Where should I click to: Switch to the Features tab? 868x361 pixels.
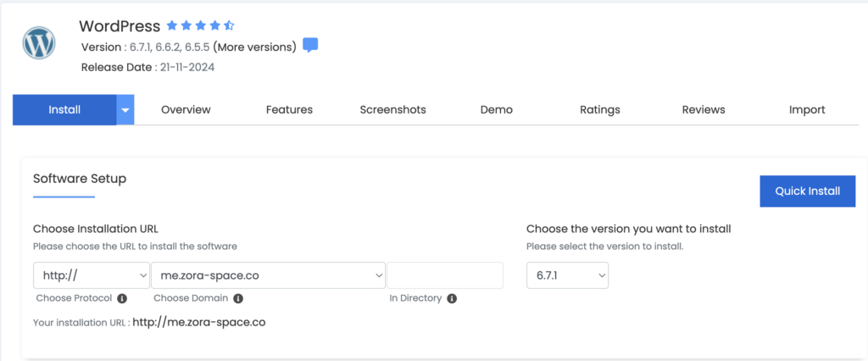click(x=289, y=109)
